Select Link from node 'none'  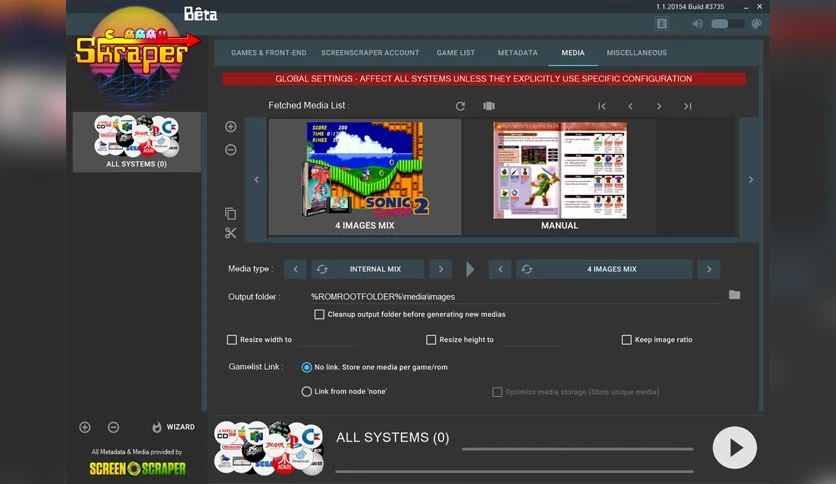(x=306, y=392)
